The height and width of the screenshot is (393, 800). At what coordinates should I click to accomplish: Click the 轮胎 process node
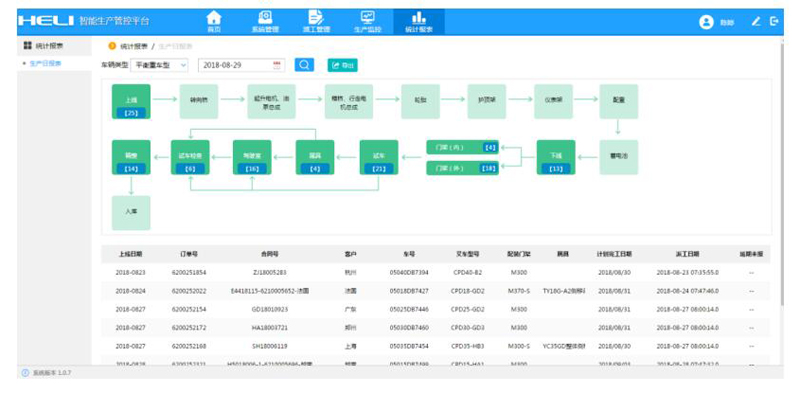tap(420, 102)
